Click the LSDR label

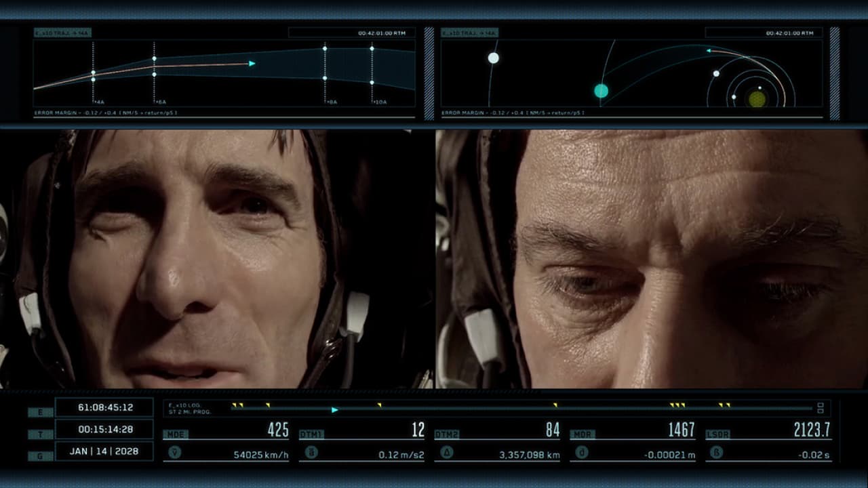coord(718,434)
